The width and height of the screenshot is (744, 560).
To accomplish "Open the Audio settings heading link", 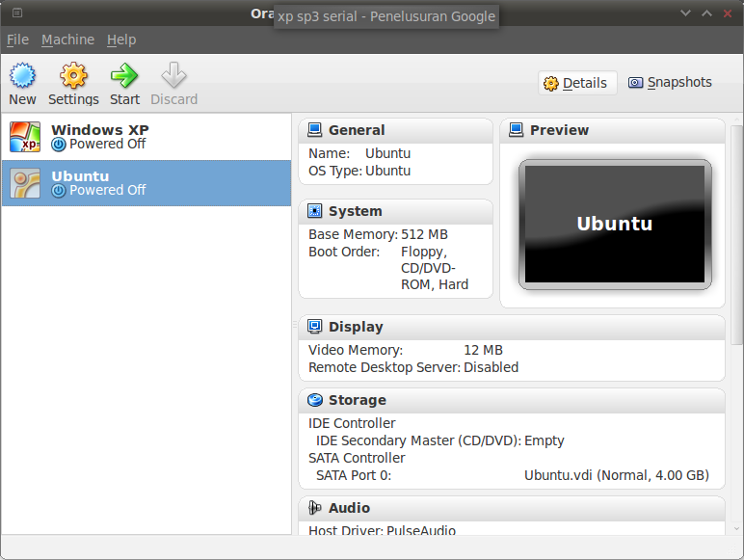I will pos(349,508).
